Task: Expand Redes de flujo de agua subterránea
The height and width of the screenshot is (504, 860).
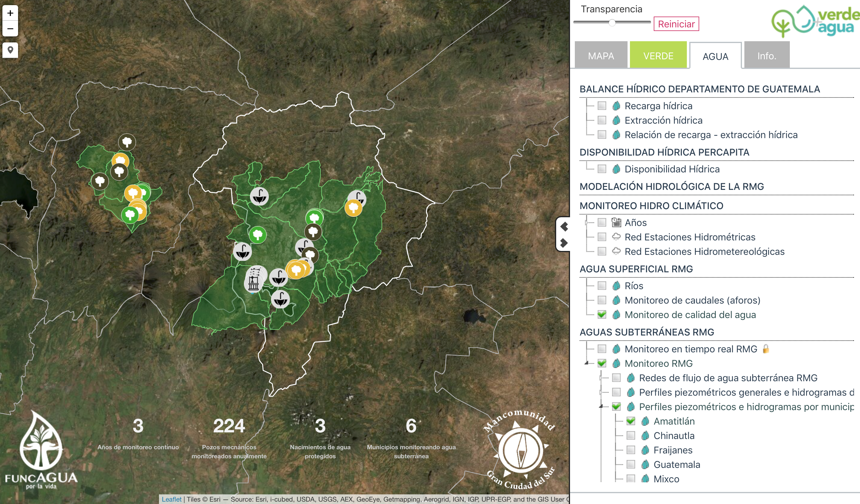Action: click(x=601, y=378)
